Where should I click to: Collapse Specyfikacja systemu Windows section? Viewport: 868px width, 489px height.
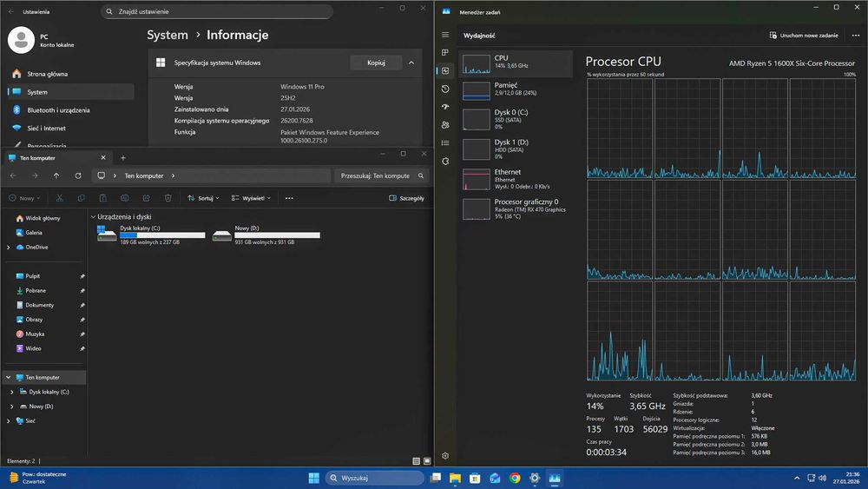point(411,63)
